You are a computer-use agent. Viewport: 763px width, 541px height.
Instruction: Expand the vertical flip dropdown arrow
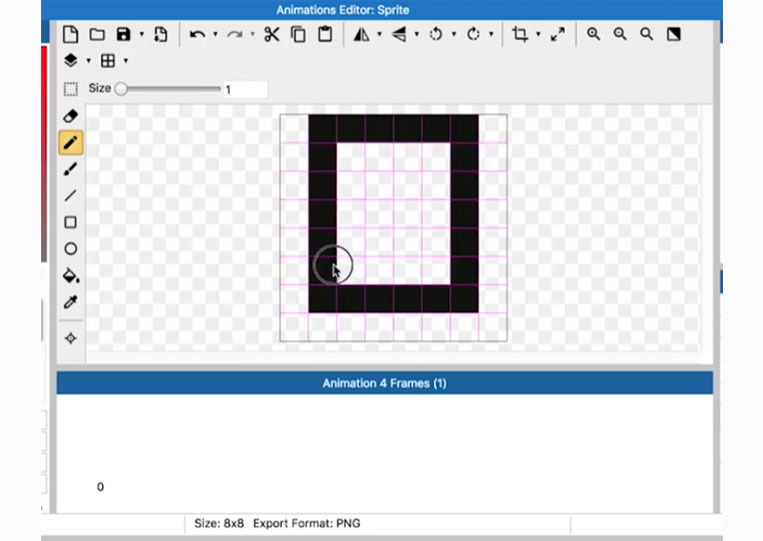(417, 34)
